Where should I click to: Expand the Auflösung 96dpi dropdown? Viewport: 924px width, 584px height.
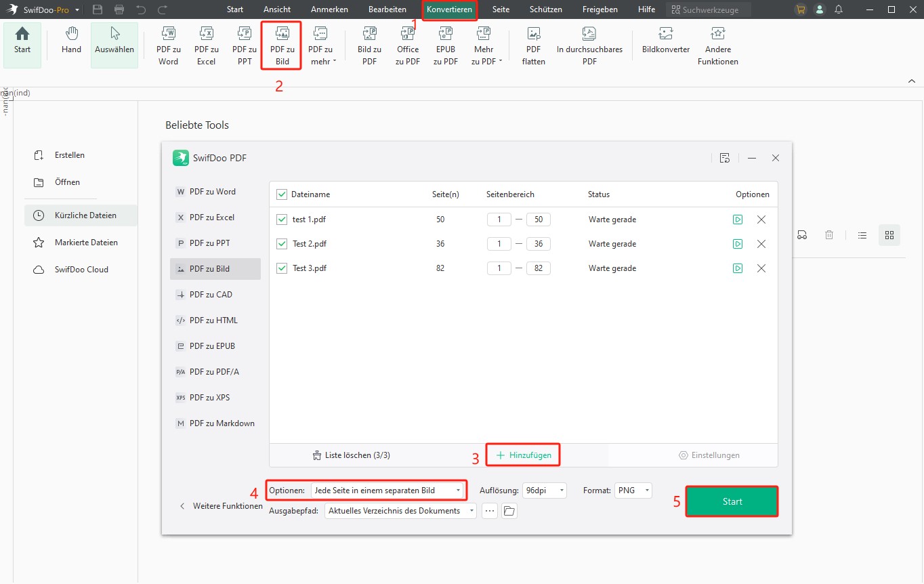(544, 491)
